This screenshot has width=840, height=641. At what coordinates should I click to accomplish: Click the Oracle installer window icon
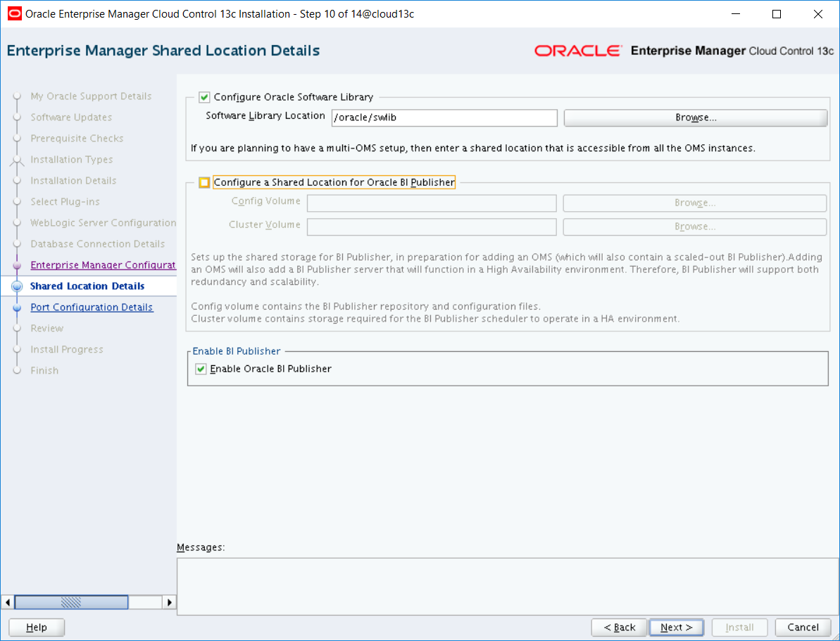point(15,14)
